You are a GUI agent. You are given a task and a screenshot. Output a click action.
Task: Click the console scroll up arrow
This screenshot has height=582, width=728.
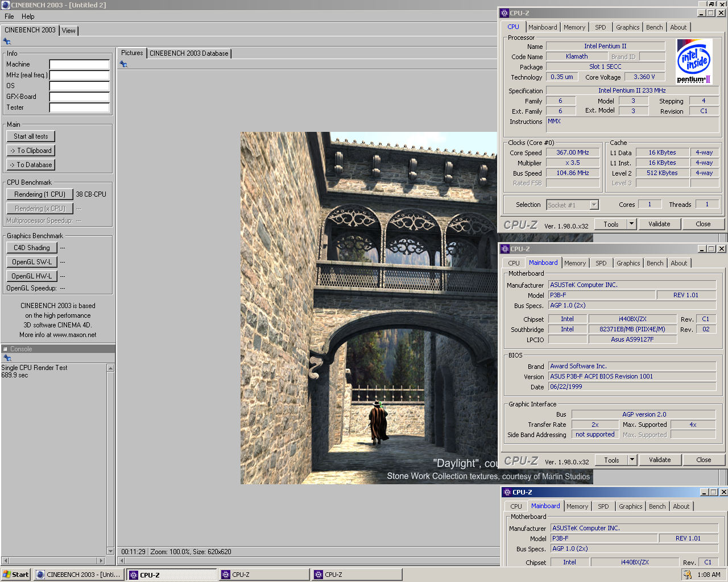point(111,368)
